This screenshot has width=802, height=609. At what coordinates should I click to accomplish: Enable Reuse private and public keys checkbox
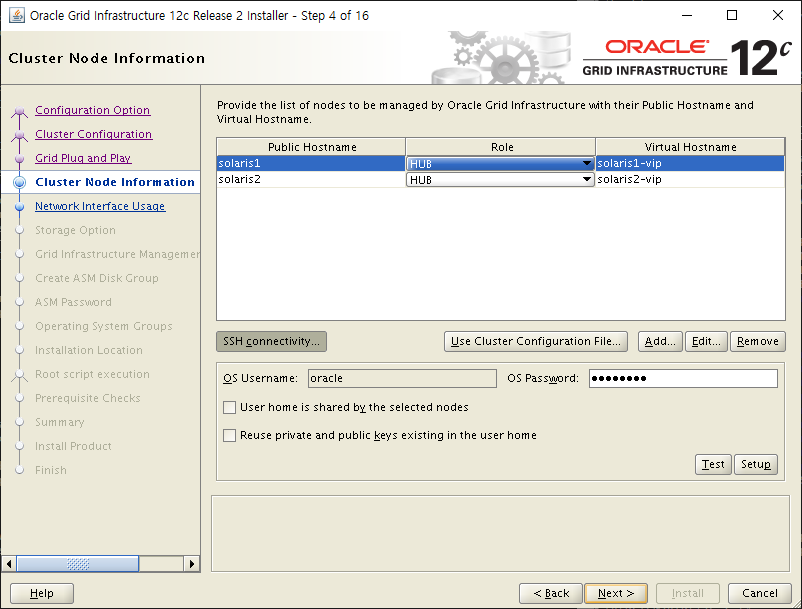pyautogui.click(x=230, y=436)
